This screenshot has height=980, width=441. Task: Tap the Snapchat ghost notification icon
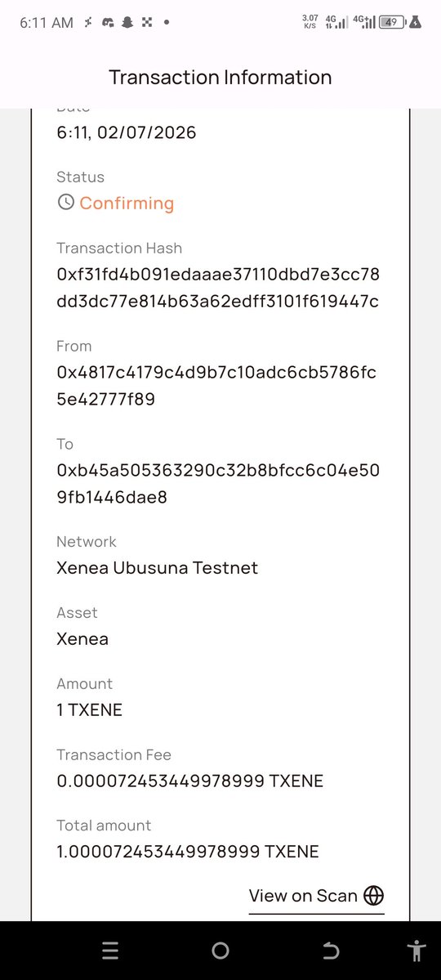pos(127,23)
